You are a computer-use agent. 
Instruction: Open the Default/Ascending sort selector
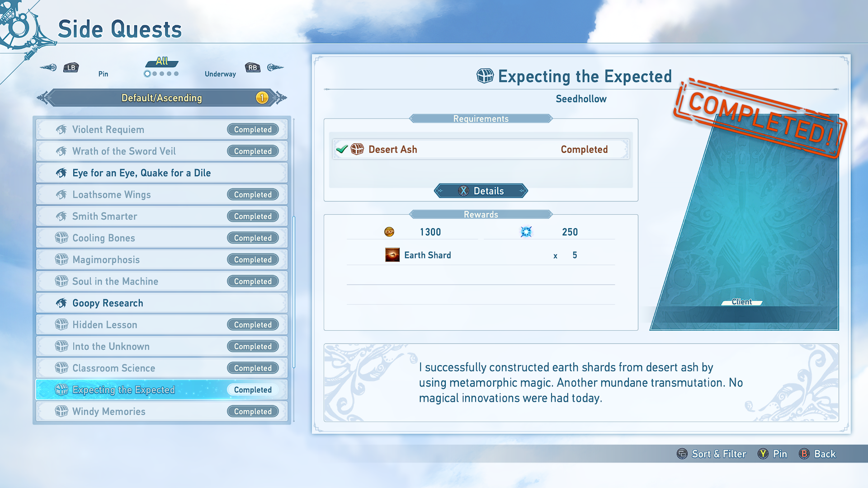pos(161,98)
